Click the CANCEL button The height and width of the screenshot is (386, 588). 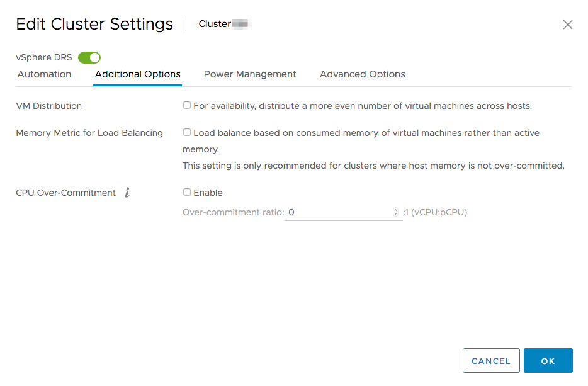(491, 361)
